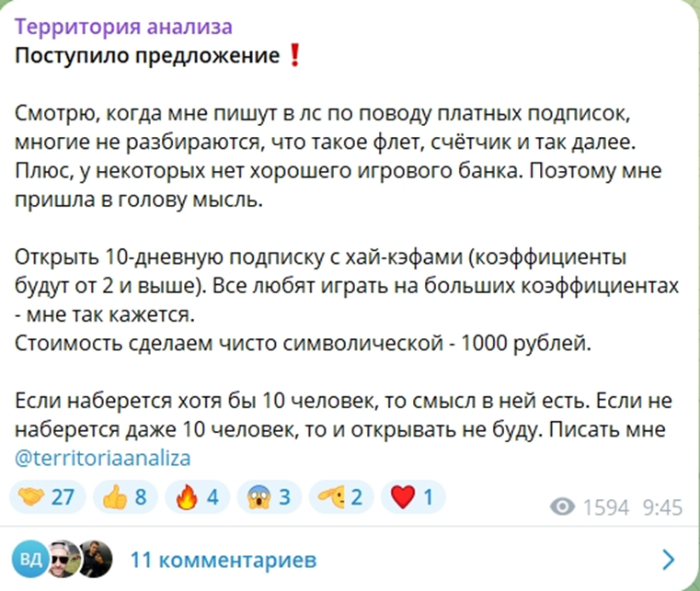Viewport: 700px width, 591px height.
Task: React with the screaming face emoji
Action: pyautogui.click(x=268, y=497)
